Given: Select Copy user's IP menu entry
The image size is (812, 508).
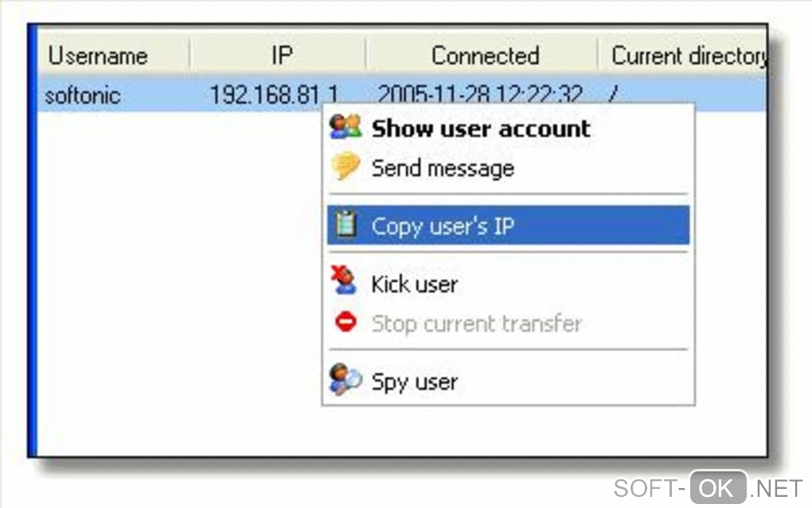Looking at the screenshot, I should (509, 225).
